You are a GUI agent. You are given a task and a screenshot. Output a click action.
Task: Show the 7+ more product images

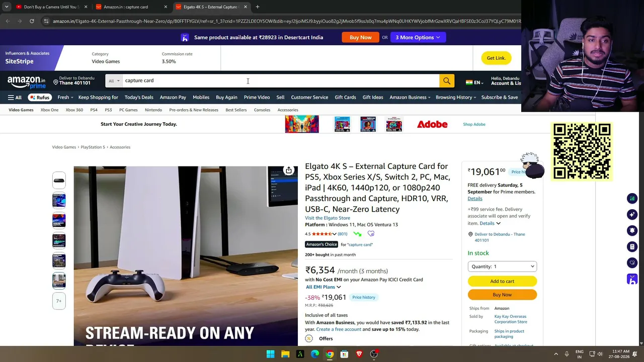pyautogui.click(x=59, y=301)
